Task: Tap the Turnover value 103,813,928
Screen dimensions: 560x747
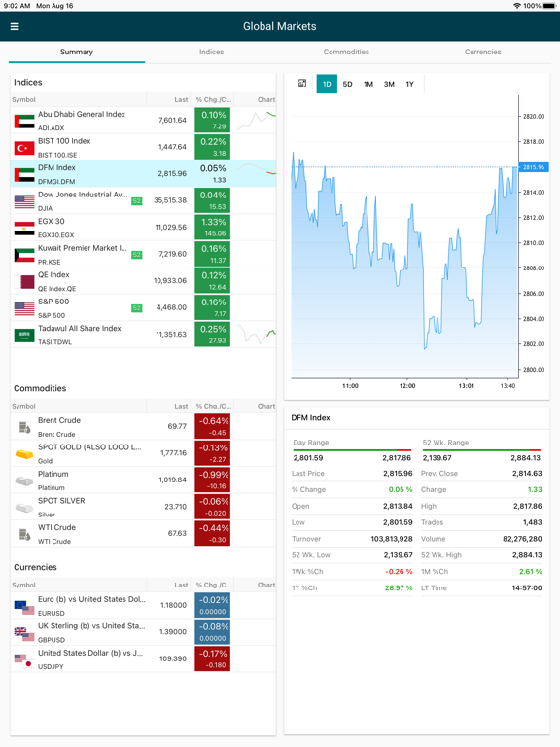Action: (392, 539)
